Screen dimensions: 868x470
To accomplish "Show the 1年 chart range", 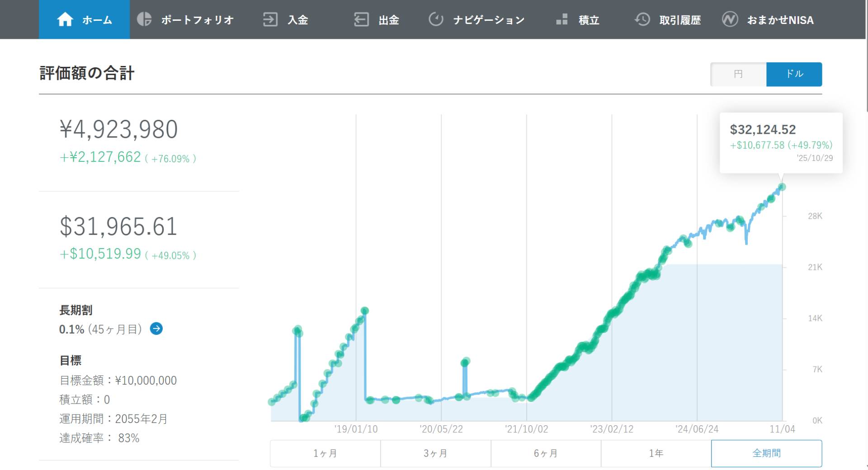I will [x=656, y=453].
